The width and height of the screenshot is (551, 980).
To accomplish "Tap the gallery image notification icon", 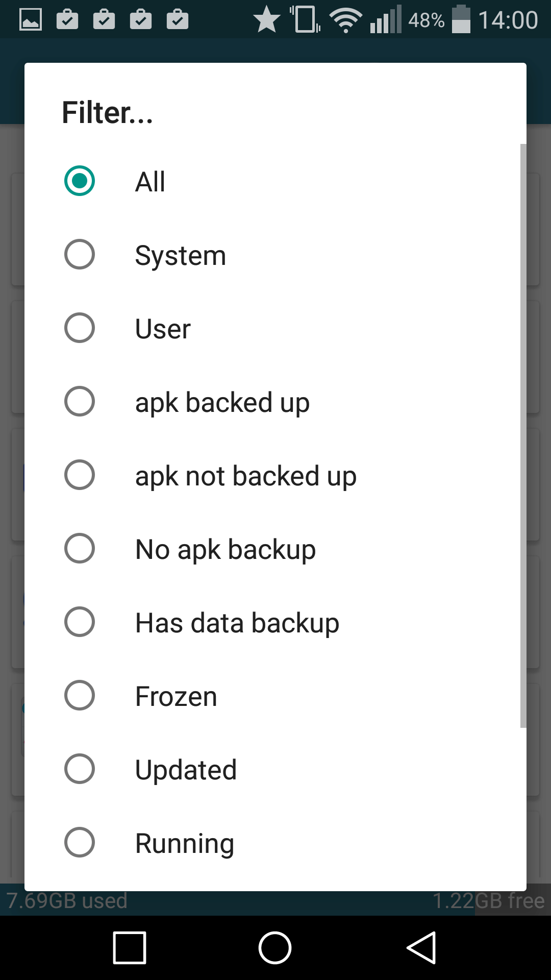I will click(x=31, y=20).
